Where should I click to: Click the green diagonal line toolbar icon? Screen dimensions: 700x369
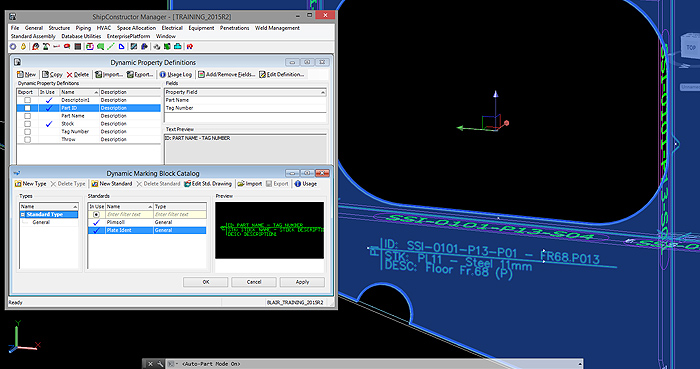click(x=111, y=46)
